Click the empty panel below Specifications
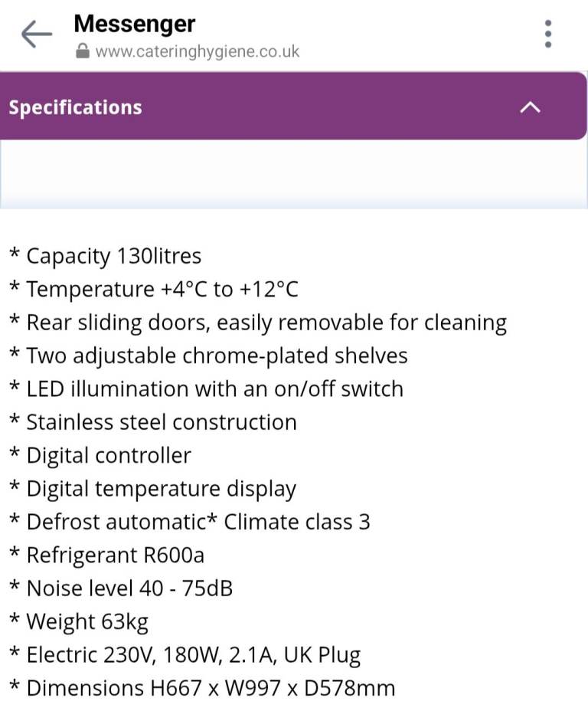588x721 pixels. click(x=293, y=174)
